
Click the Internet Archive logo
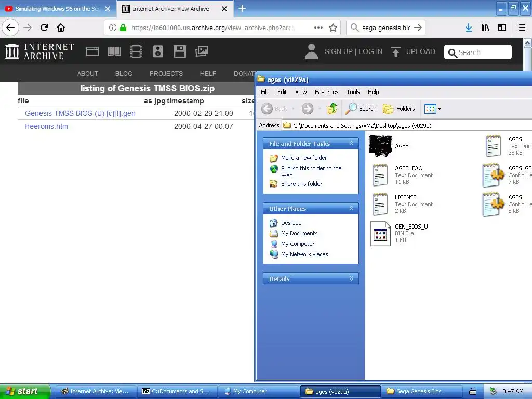coord(39,51)
